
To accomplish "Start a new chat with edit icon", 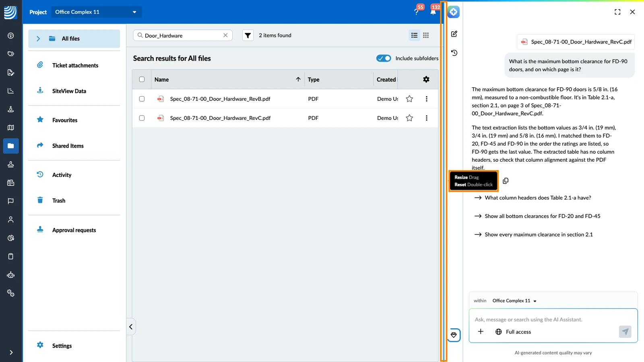I will point(454,34).
